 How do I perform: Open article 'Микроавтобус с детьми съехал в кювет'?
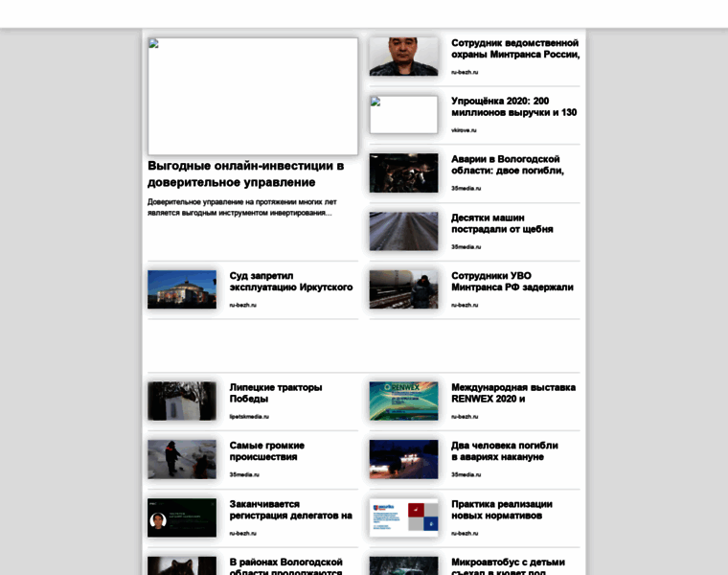pyautogui.click(x=508, y=566)
